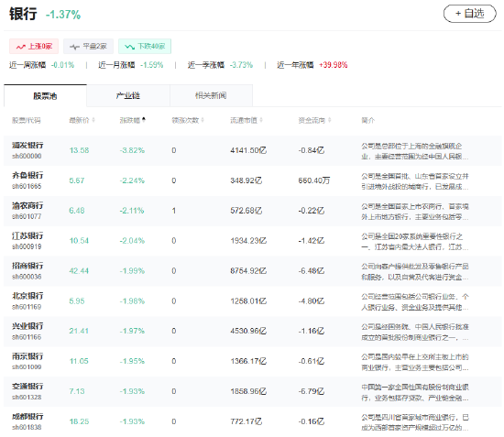Filter by 平盘2家 flat stocks
Image resolution: width=504 pixels, height=437 pixels.
pos(88,47)
